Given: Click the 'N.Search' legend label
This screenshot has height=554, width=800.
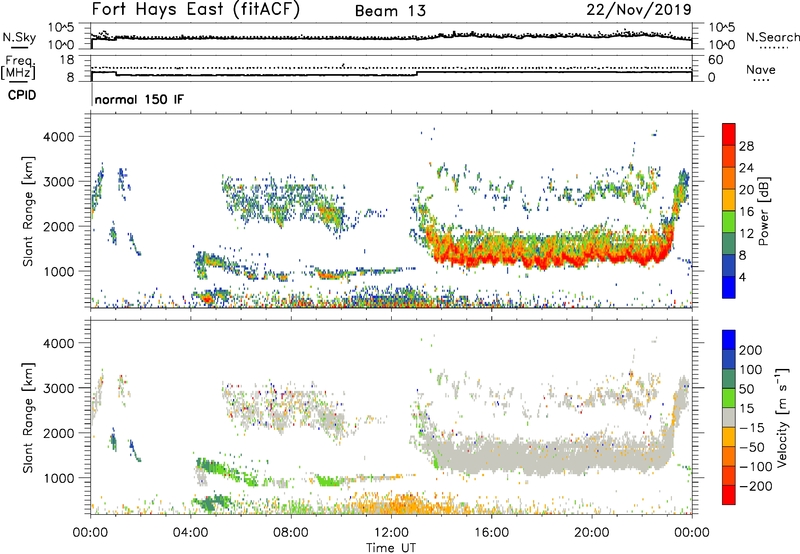Looking at the screenshot, I should [x=772, y=37].
